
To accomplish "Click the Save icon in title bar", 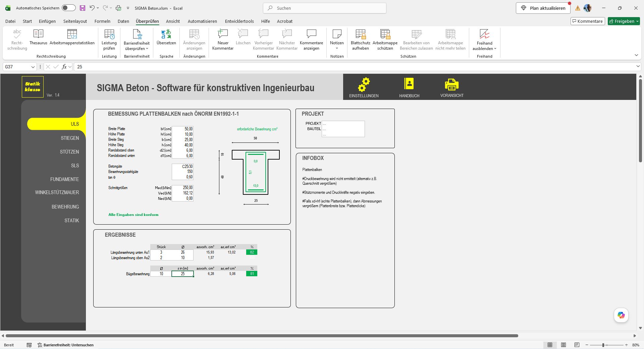I will click(x=83, y=8).
